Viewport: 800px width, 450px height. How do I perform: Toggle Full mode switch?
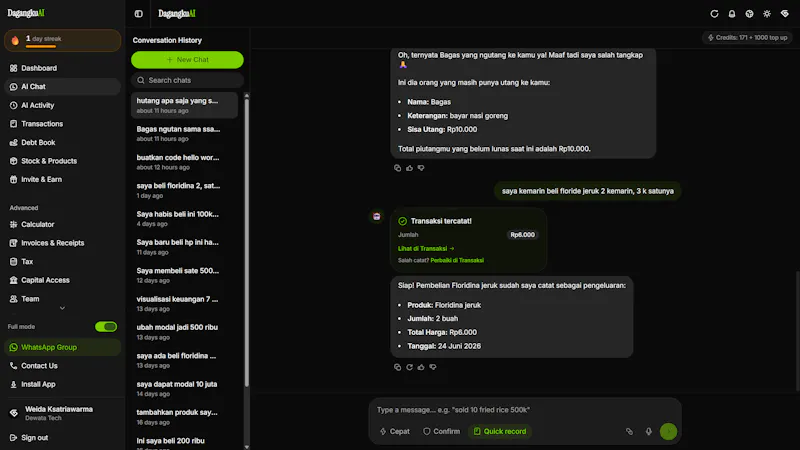click(106, 327)
